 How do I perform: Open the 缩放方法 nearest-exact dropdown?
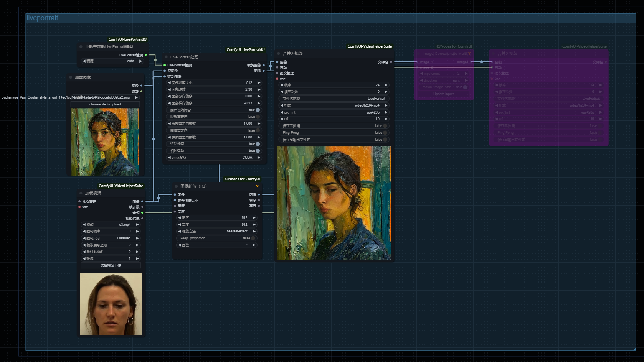click(x=217, y=231)
